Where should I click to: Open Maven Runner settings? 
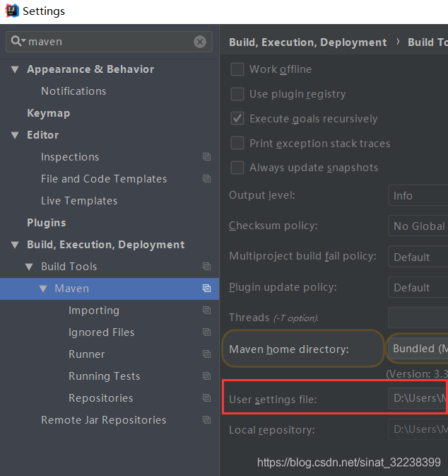coord(86,354)
